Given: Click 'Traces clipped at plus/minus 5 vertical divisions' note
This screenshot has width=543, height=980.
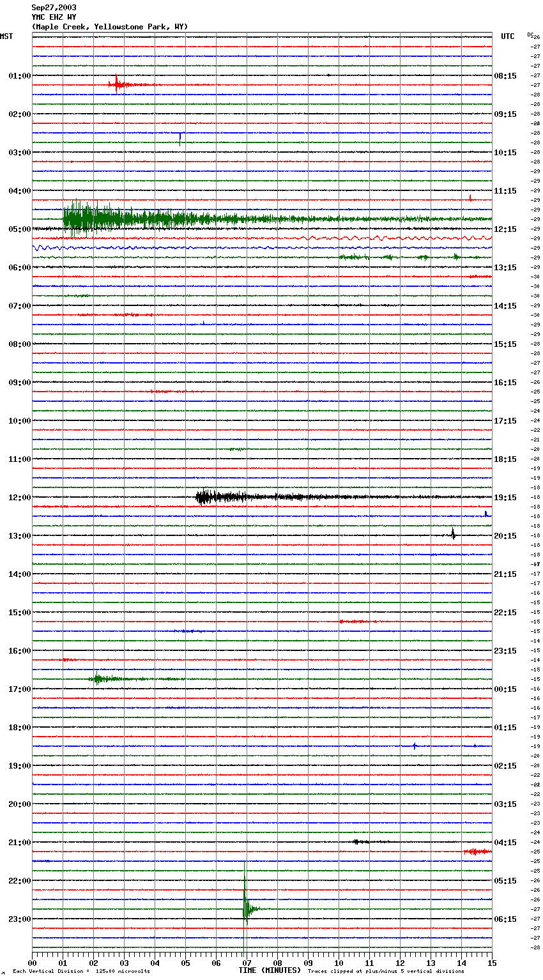Looking at the screenshot, I should click(x=386, y=972).
